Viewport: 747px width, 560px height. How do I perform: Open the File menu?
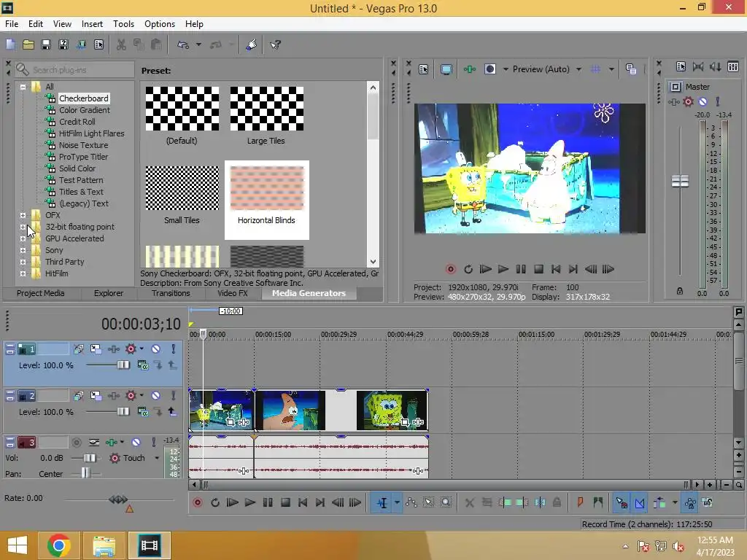[12, 24]
